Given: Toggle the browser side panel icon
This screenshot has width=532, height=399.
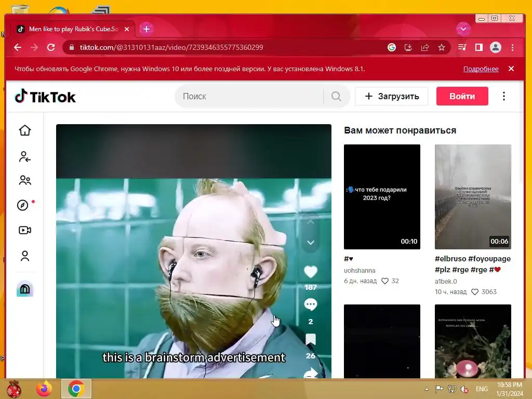Looking at the screenshot, I should pos(478,47).
